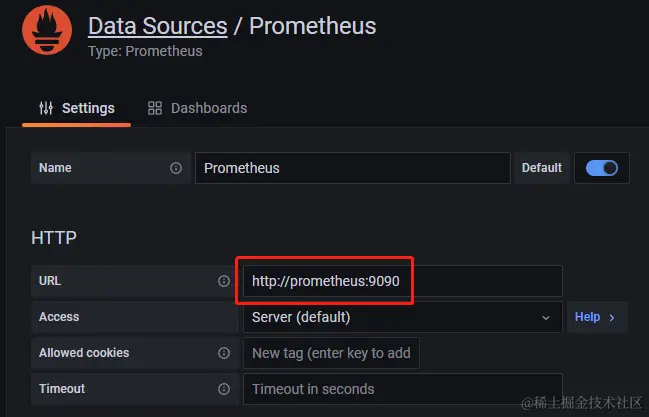
Task: Open the Data Sources breadcrumb link
Action: click(x=157, y=25)
